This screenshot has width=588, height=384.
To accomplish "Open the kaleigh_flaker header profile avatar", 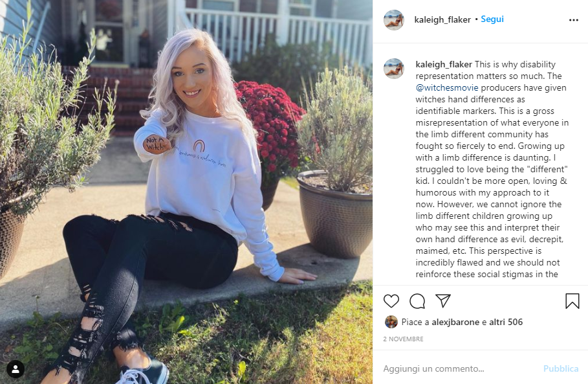I will point(394,20).
